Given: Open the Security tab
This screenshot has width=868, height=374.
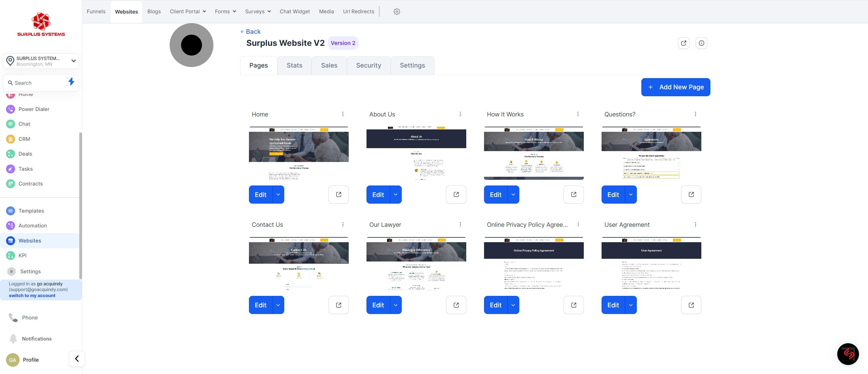Looking at the screenshot, I should (x=368, y=65).
